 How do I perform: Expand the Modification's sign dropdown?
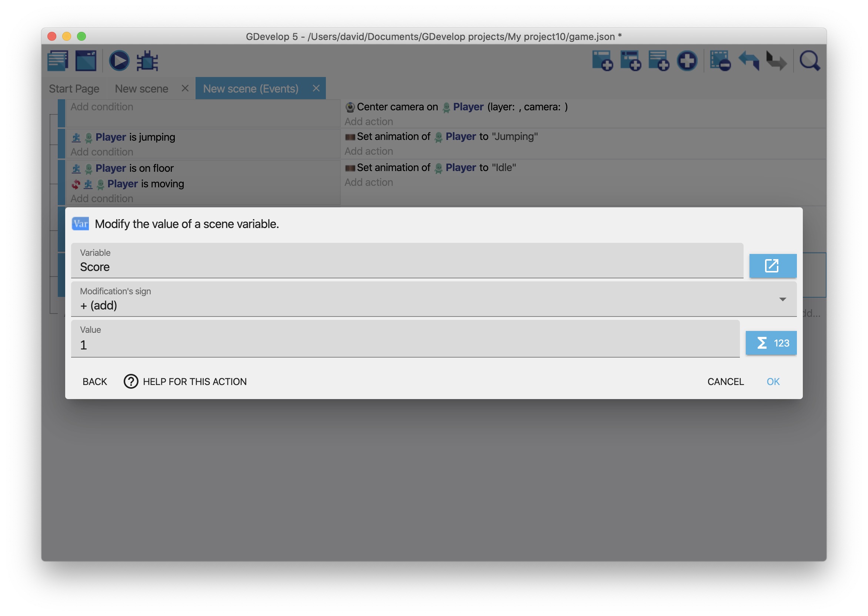tap(782, 299)
